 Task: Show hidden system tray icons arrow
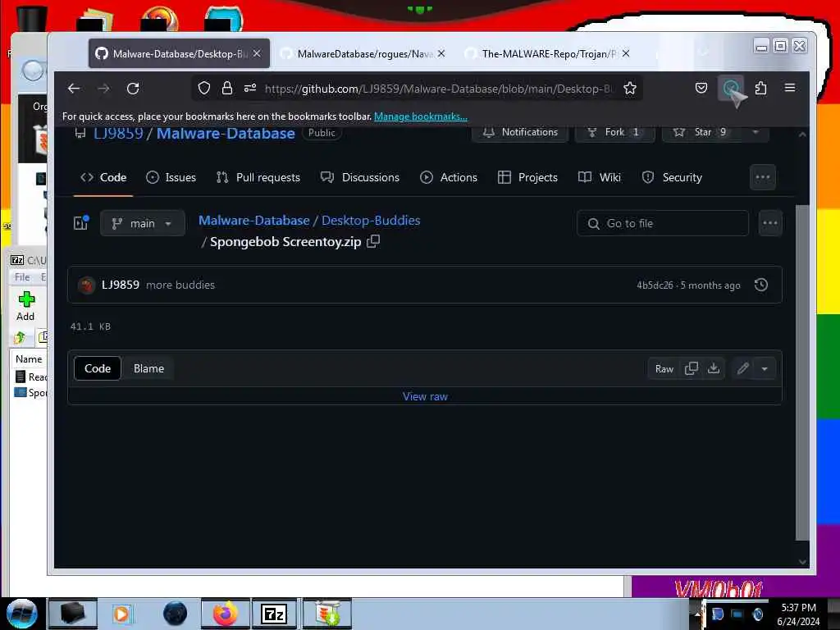tap(697, 614)
